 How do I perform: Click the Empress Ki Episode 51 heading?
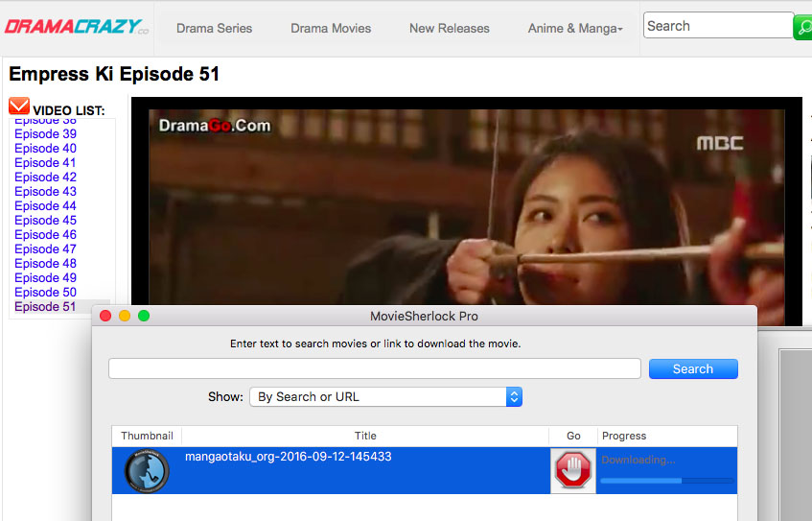tap(114, 74)
